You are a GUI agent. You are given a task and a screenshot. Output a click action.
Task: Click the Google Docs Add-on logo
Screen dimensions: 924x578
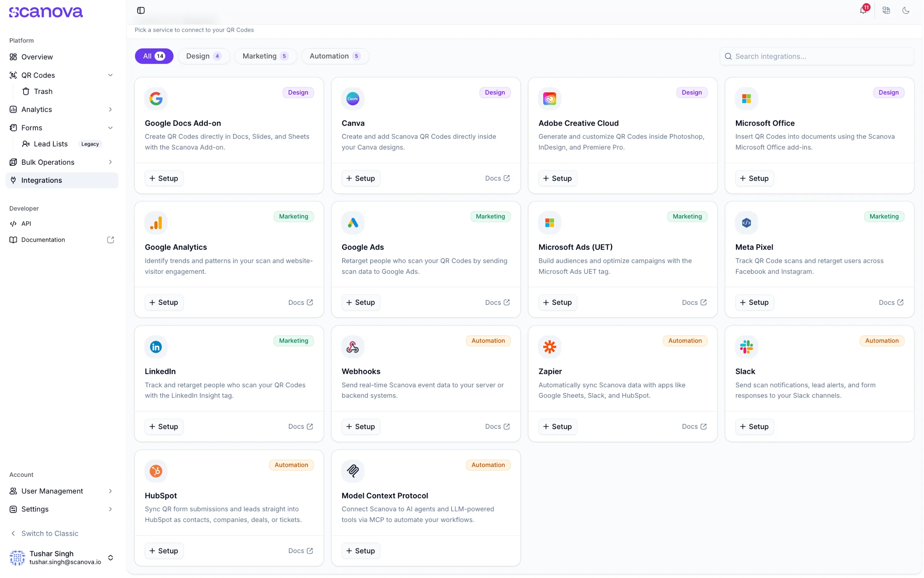click(x=156, y=99)
